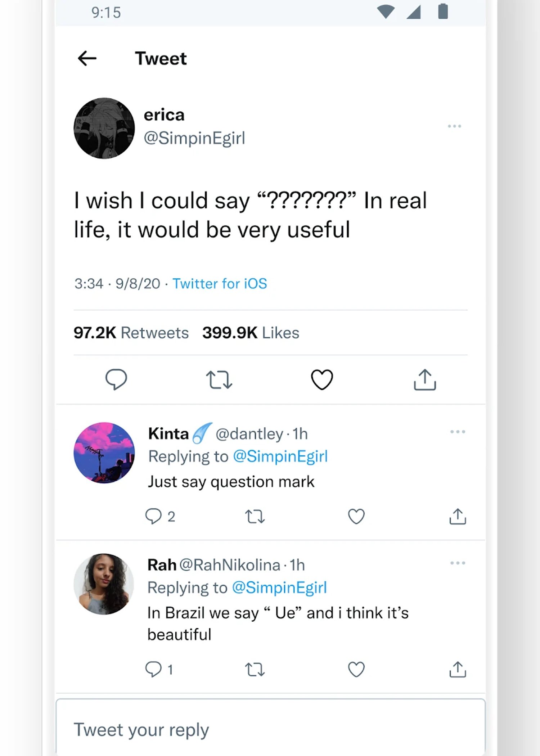The image size is (540, 756).
Task: Like erica's main tweet
Action: pyautogui.click(x=322, y=379)
